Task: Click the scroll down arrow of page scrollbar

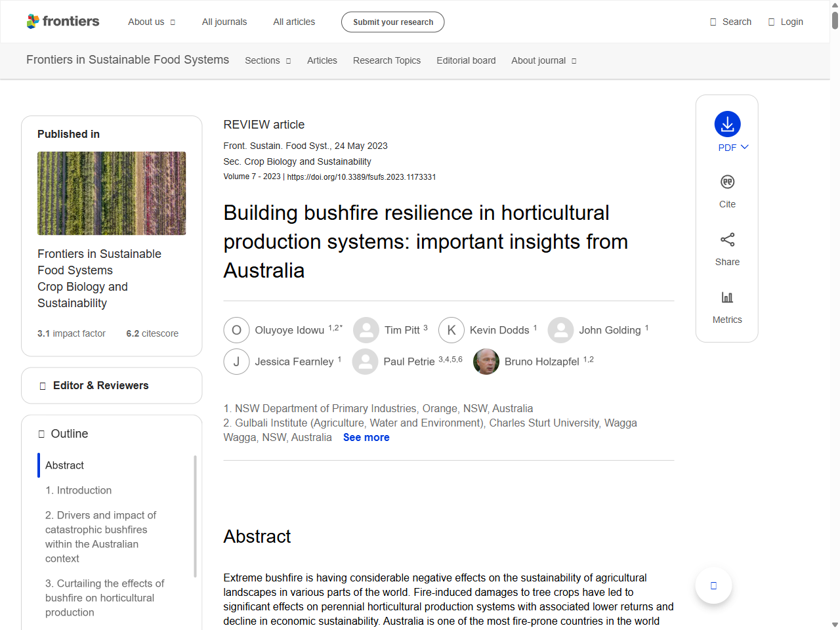Action: coord(835,625)
